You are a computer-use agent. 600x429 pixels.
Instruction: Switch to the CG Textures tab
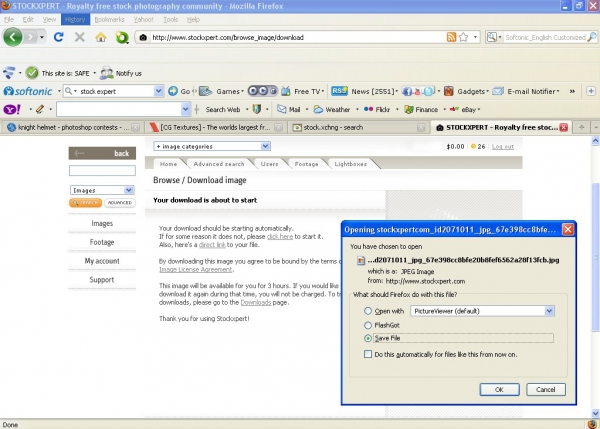pos(216,127)
